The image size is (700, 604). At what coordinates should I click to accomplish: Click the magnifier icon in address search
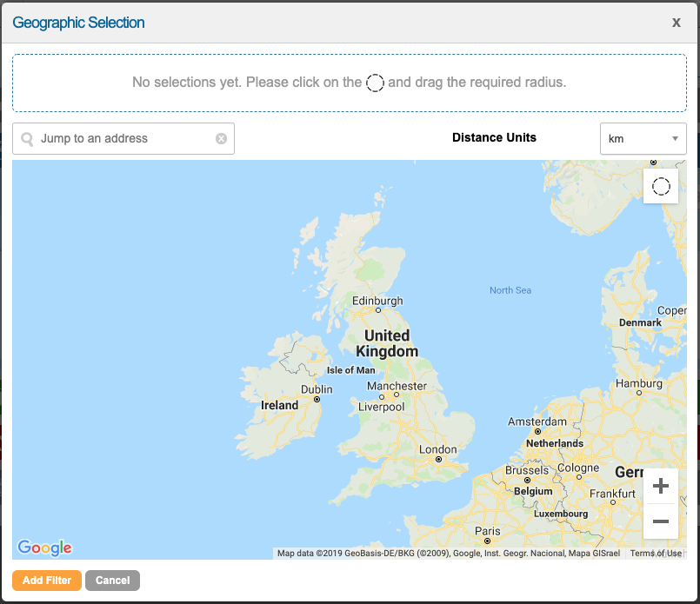tap(27, 139)
